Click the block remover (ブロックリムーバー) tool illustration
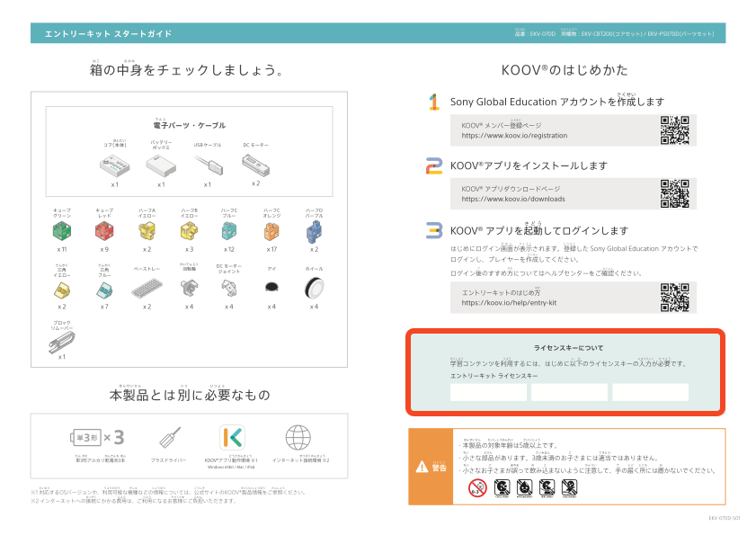 pyautogui.click(x=61, y=343)
